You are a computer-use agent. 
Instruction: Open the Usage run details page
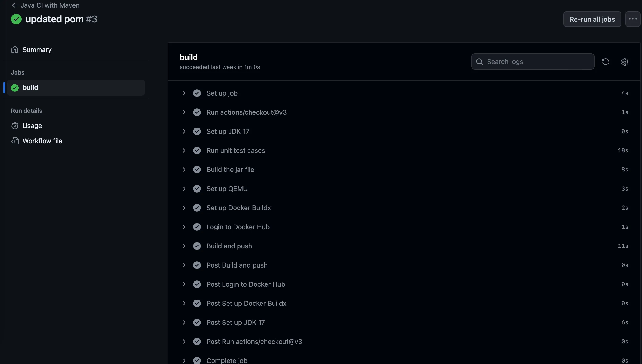click(32, 125)
